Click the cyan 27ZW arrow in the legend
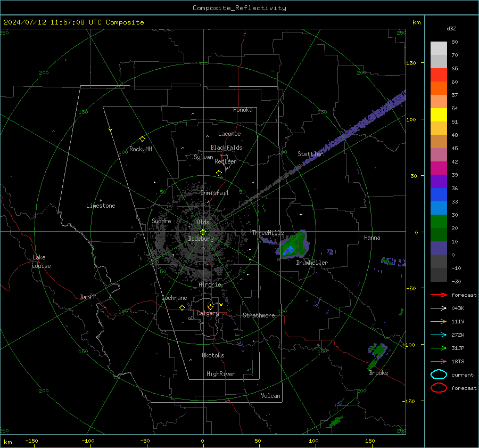The width and height of the screenshot is (479, 448). pyautogui.click(x=439, y=335)
